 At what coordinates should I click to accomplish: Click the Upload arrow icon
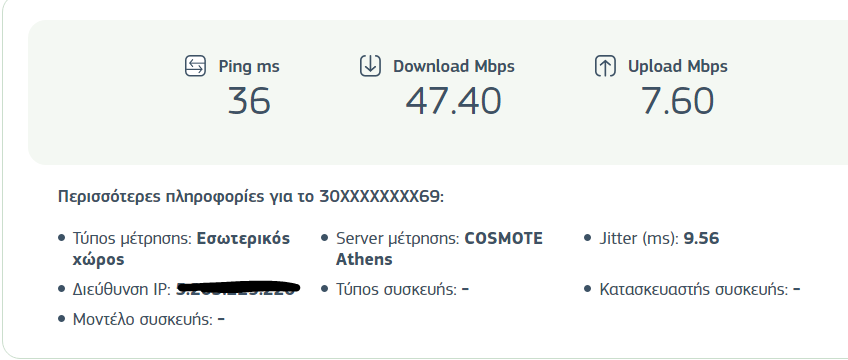pyautogui.click(x=605, y=66)
